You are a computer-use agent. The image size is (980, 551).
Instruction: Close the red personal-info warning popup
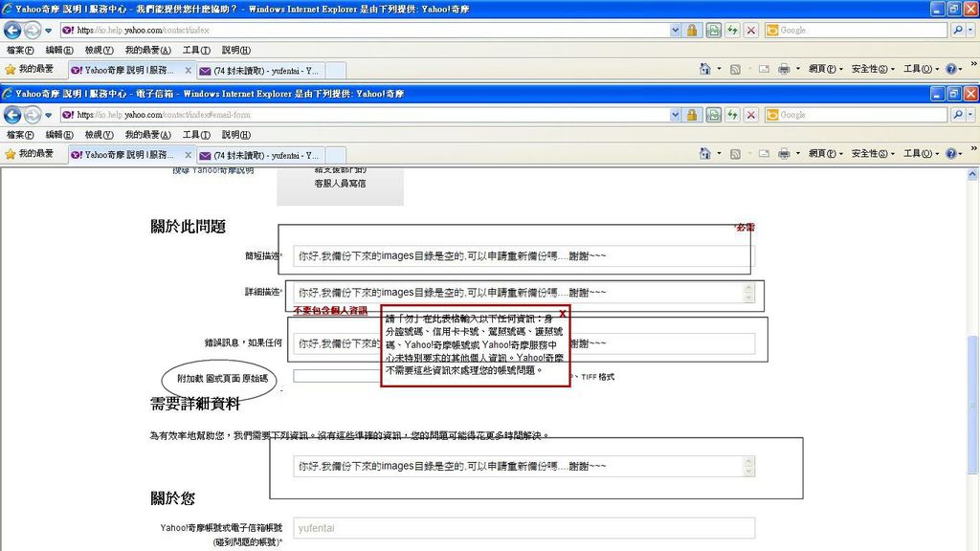tap(563, 314)
